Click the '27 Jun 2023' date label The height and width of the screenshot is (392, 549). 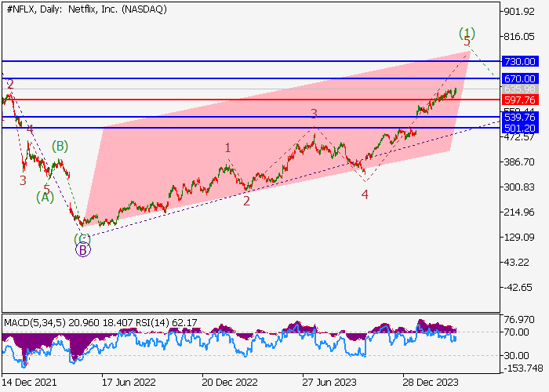329,383
